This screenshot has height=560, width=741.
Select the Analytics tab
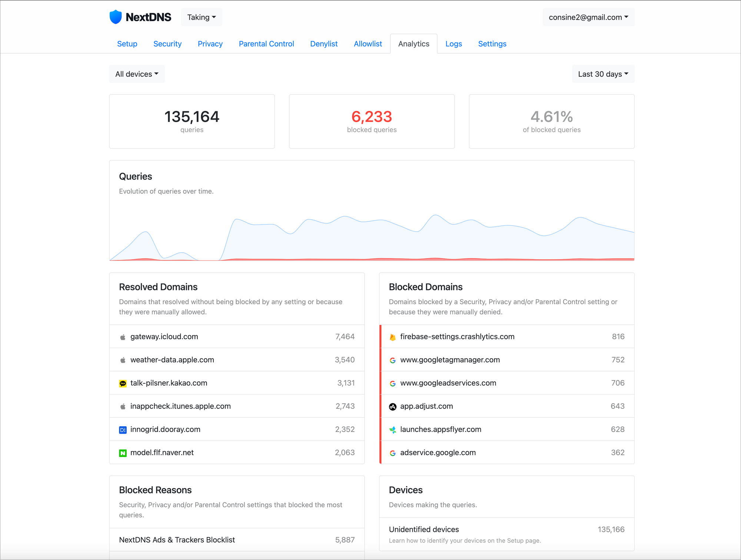pyautogui.click(x=414, y=44)
